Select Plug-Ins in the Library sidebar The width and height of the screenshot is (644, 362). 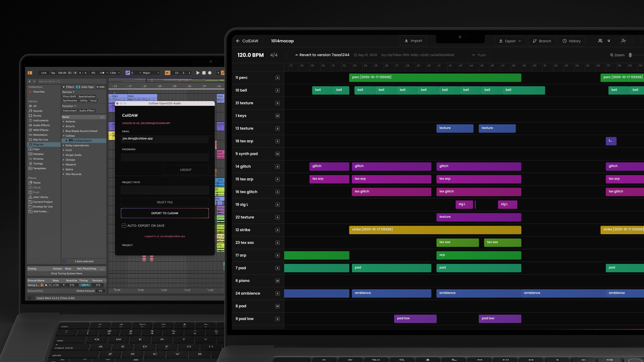coord(38,144)
